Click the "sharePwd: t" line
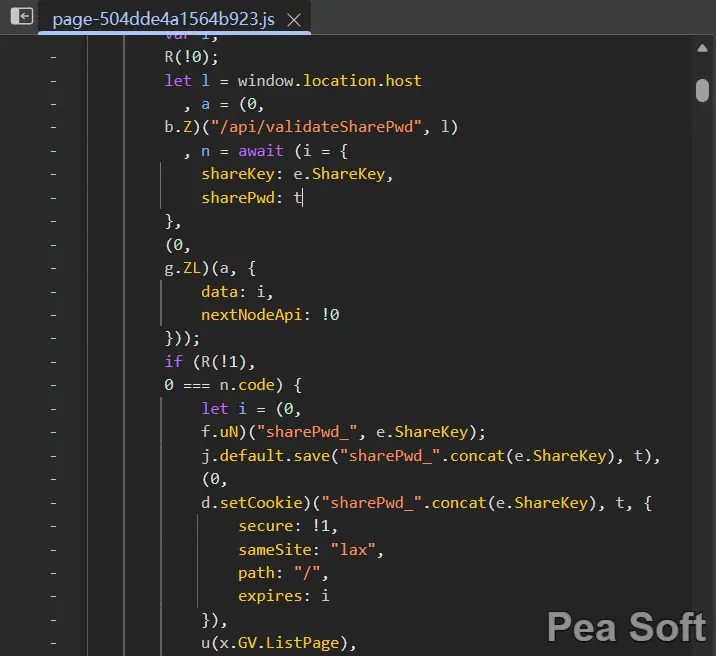 pyautogui.click(x=252, y=198)
